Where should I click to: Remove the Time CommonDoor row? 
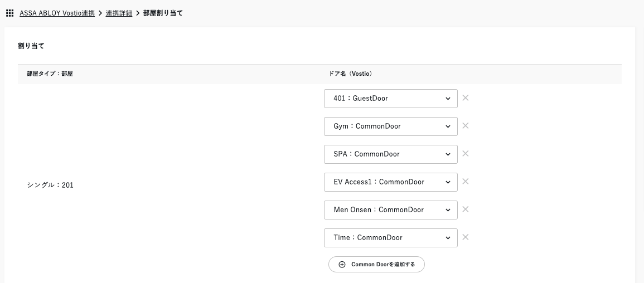click(466, 237)
